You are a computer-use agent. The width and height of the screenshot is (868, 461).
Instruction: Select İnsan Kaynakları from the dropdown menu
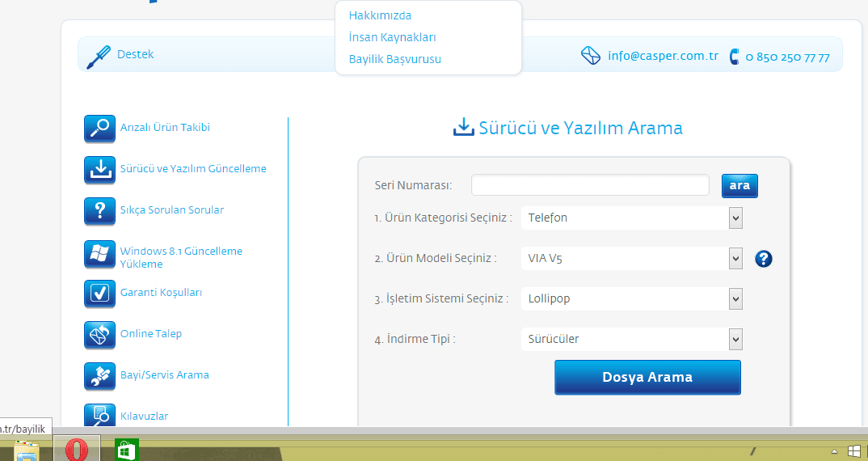point(393,37)
